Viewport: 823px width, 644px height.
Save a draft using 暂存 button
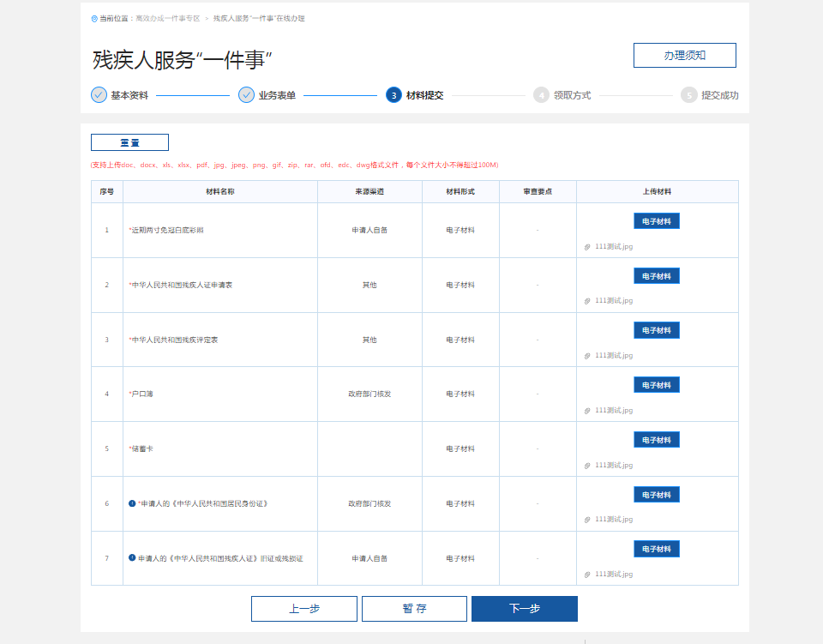point(414,609)
